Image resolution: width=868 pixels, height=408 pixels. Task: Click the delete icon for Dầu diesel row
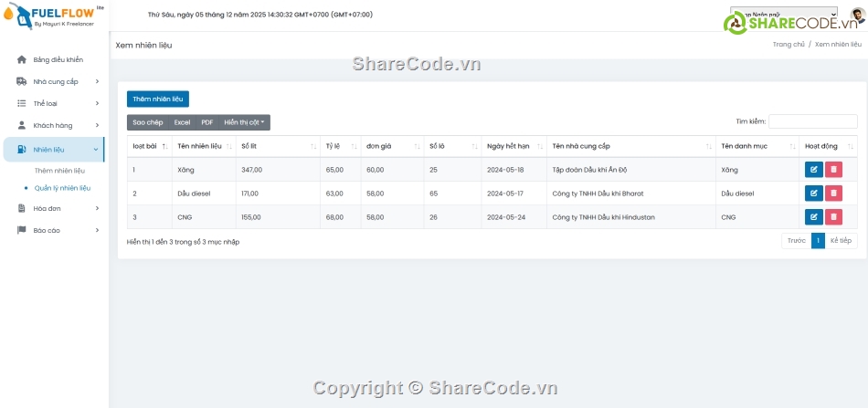833,194
